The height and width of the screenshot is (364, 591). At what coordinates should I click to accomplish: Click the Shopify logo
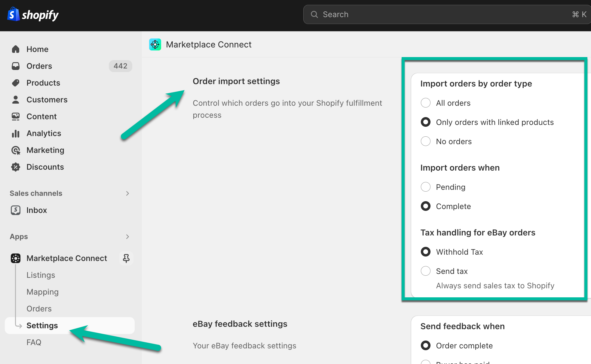point(33,14)
